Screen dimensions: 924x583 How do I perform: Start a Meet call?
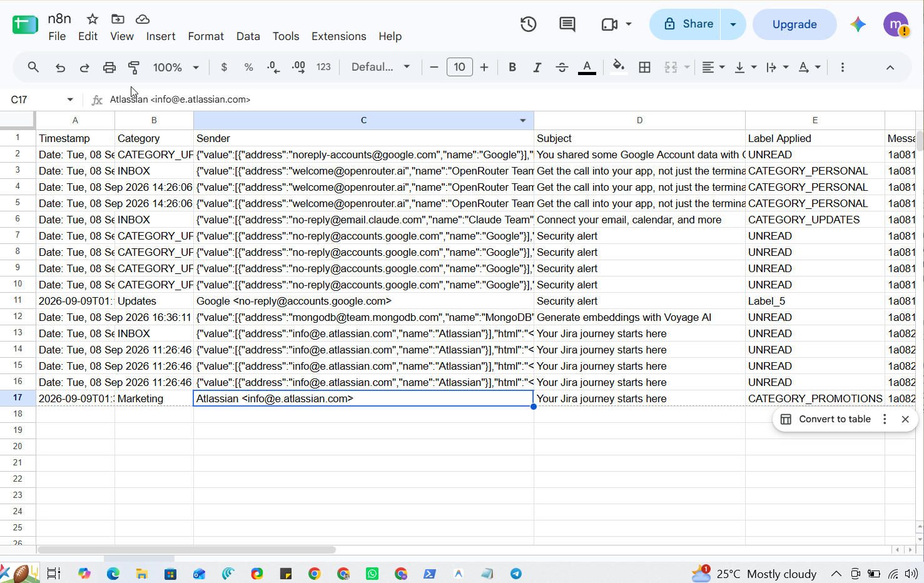[610, 24]
